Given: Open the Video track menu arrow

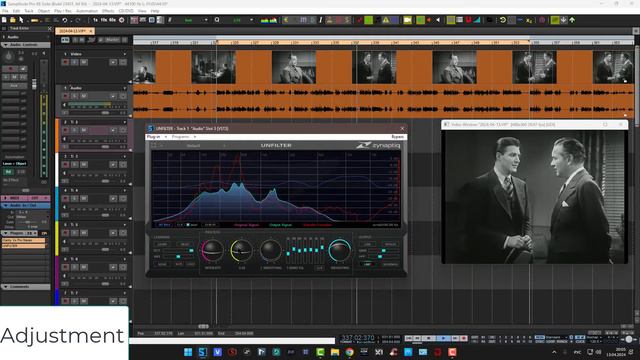Looking at the screenshot, I should pos(125,54).
